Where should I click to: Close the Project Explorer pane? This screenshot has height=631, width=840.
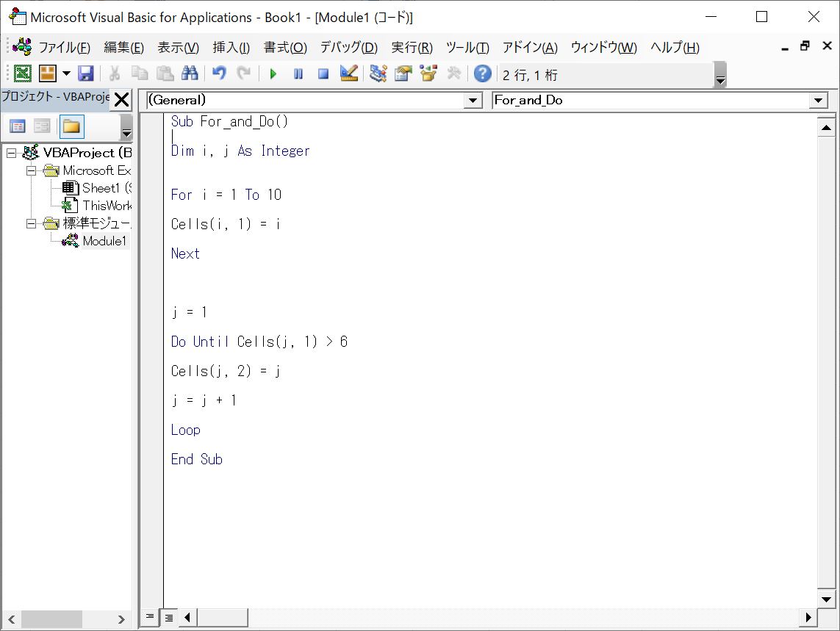[122, 100]
